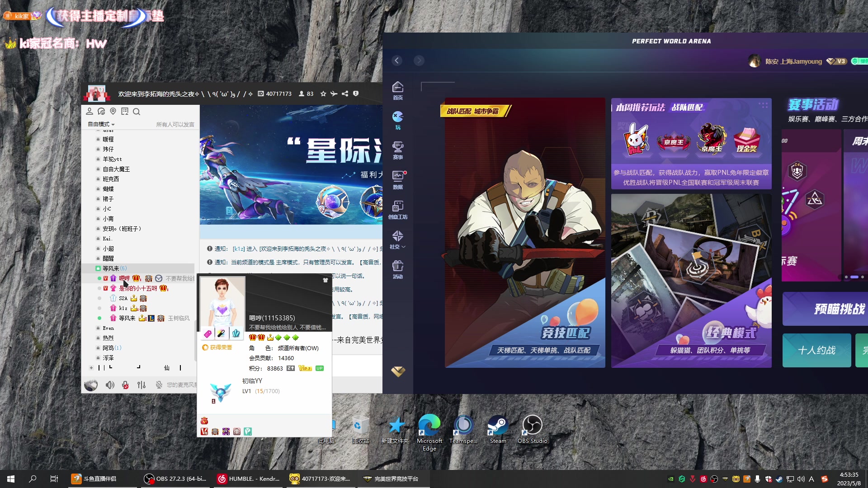This screenshot has width=868, height=488.
Task: Toggle the YY speaker volume icon
Action: (x=110, y=385)
